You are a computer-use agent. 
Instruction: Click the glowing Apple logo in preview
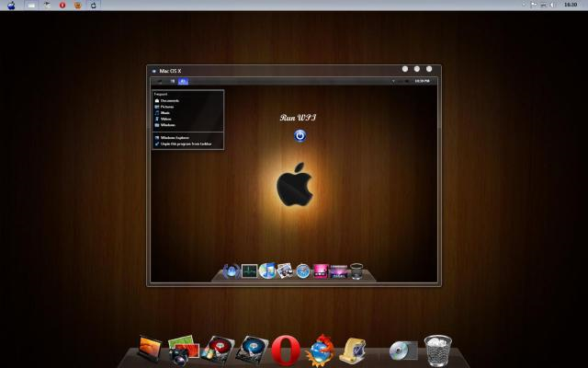[x=295, y=184]
